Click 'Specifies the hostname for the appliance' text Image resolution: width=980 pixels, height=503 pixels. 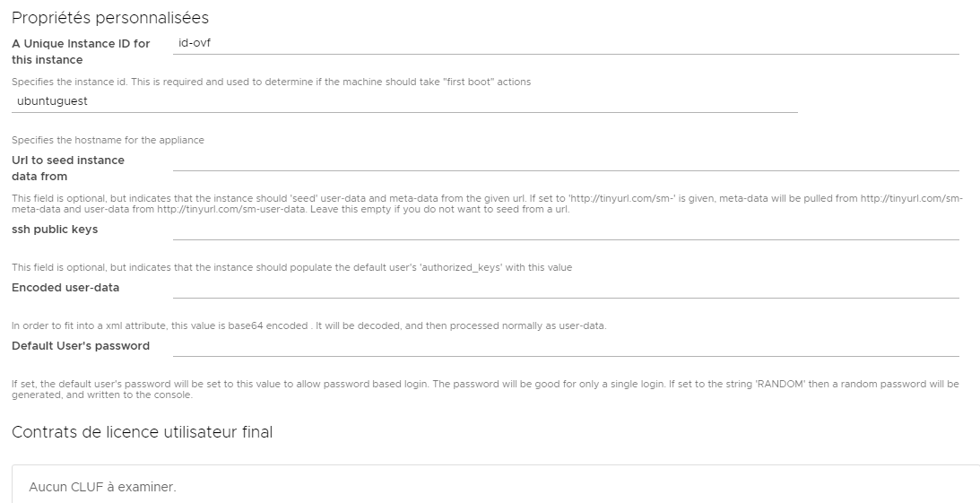[x=108, y=140]
